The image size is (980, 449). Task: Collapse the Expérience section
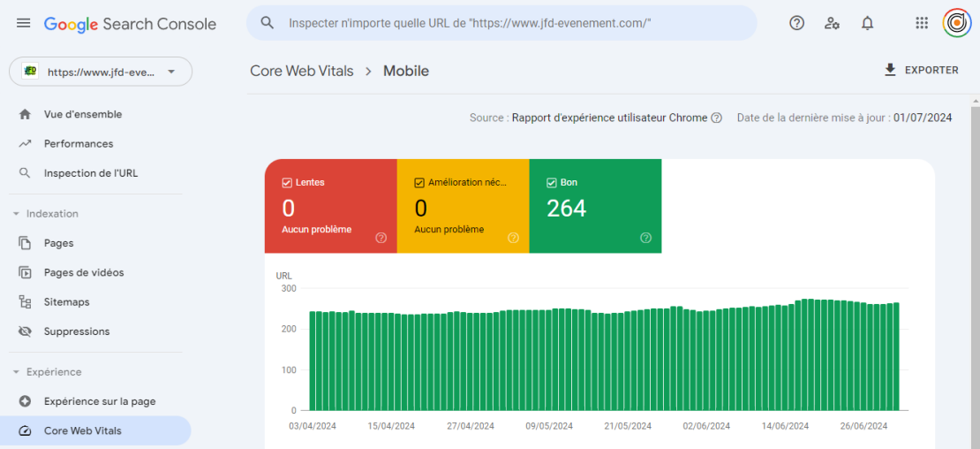tap(16, 372)
